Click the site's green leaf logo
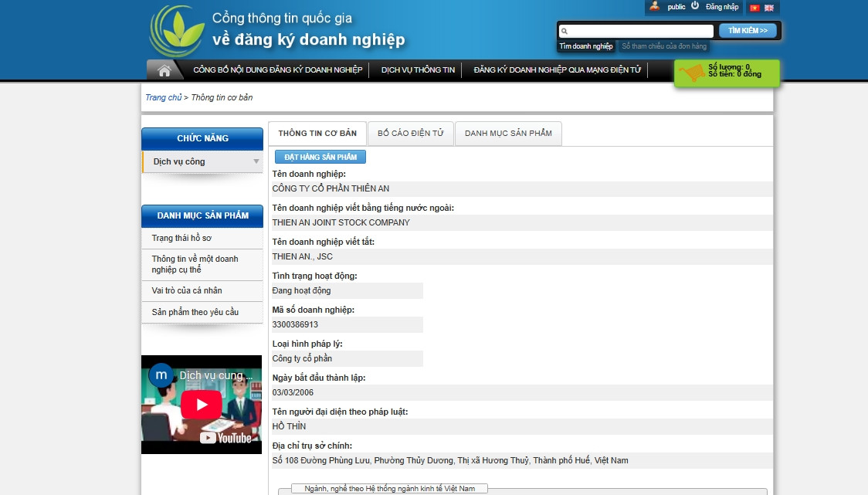868x495 pixels. point(177,32)
